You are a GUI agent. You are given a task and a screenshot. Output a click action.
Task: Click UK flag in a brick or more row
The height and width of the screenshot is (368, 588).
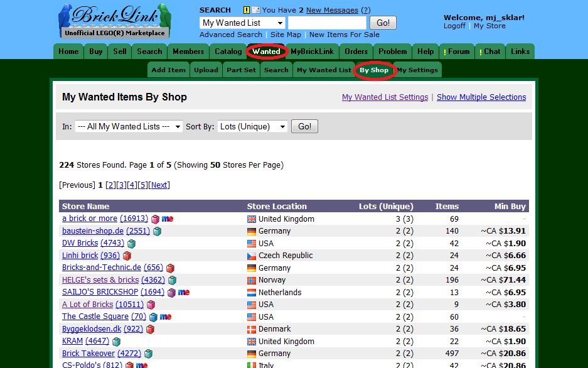pyautogui.click(x=251, y=219)
